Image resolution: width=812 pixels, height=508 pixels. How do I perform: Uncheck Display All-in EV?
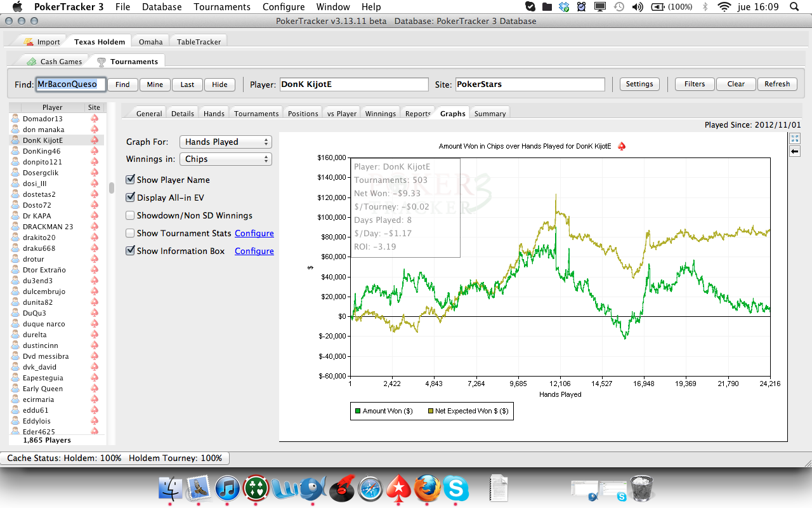click(x=130, y=197)
